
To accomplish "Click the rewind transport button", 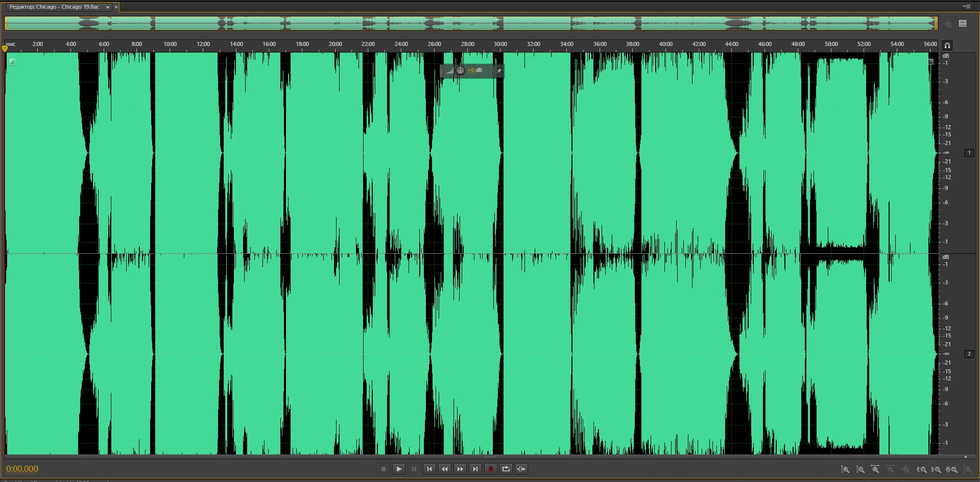I will pyautogui.click(x=444, y=469).
